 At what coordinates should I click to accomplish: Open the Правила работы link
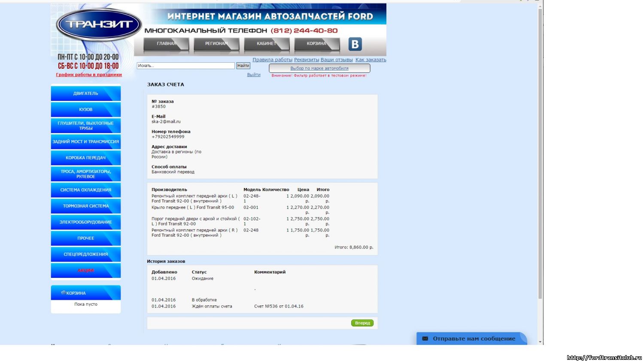272,60
